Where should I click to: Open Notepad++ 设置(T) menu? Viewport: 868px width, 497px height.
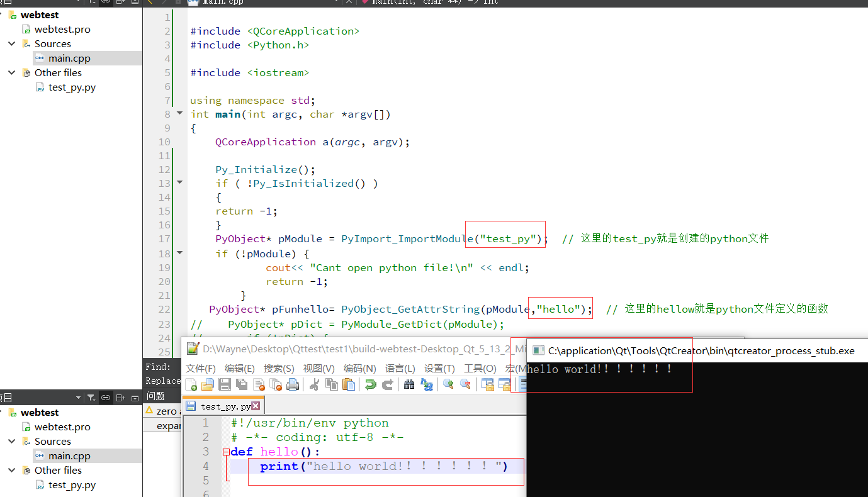tap(439, 368)
